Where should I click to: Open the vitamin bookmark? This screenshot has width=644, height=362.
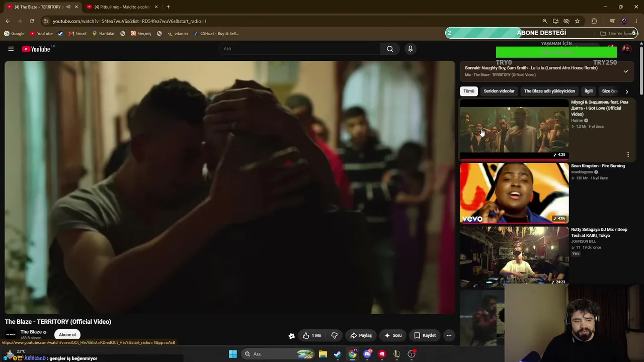(178, 34)
